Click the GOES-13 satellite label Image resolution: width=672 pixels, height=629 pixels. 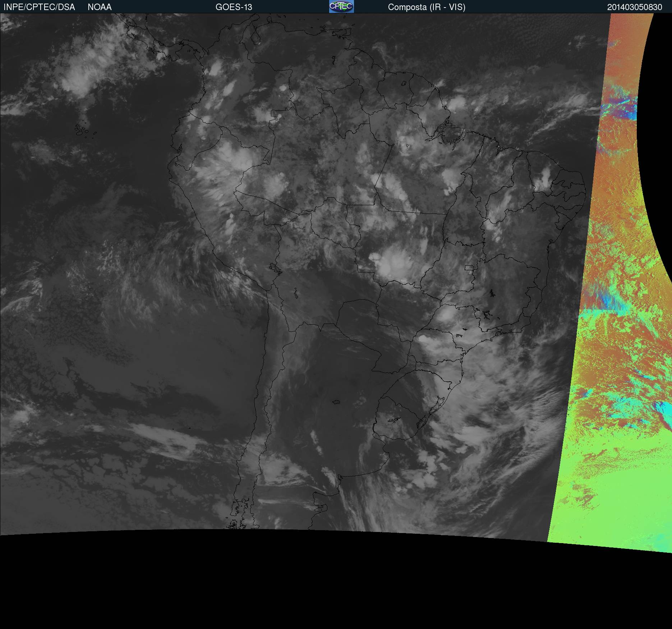234,7
